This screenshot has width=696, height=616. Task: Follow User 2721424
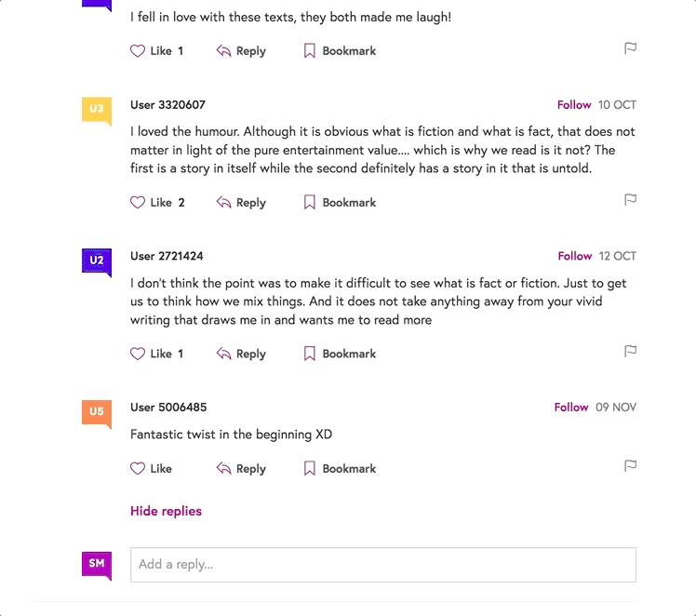pyautogui.click(x=575, y=256)
